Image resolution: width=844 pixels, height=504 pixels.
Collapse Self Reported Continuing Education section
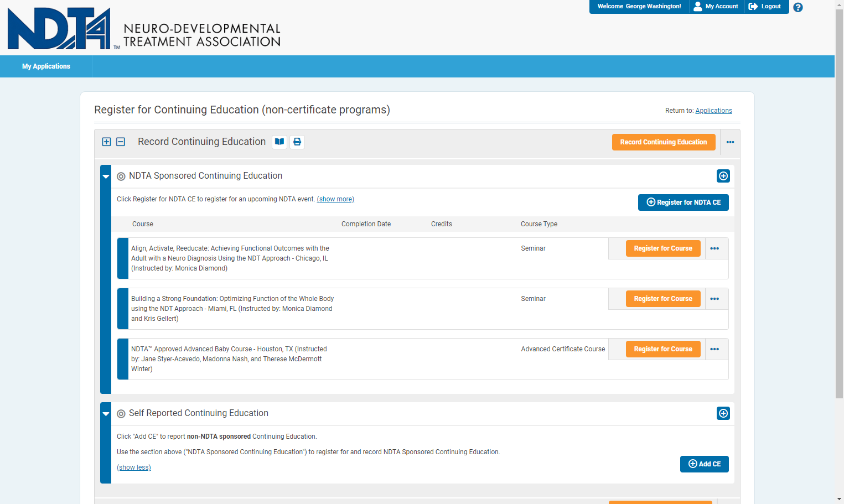[x=106, y=414]
